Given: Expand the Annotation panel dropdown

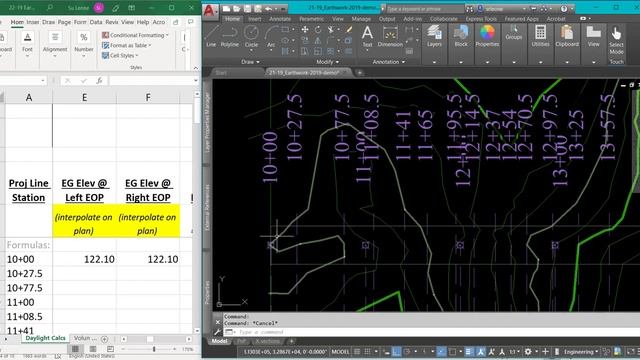Looking at the screenshot, I should pyautogui.click(x=389, y=62).
